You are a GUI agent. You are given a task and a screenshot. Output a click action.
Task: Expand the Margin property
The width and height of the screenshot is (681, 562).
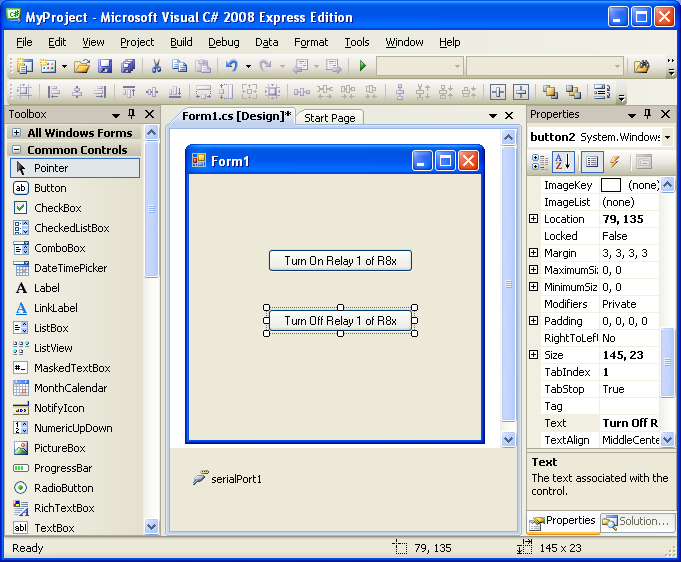pos(533,253)
